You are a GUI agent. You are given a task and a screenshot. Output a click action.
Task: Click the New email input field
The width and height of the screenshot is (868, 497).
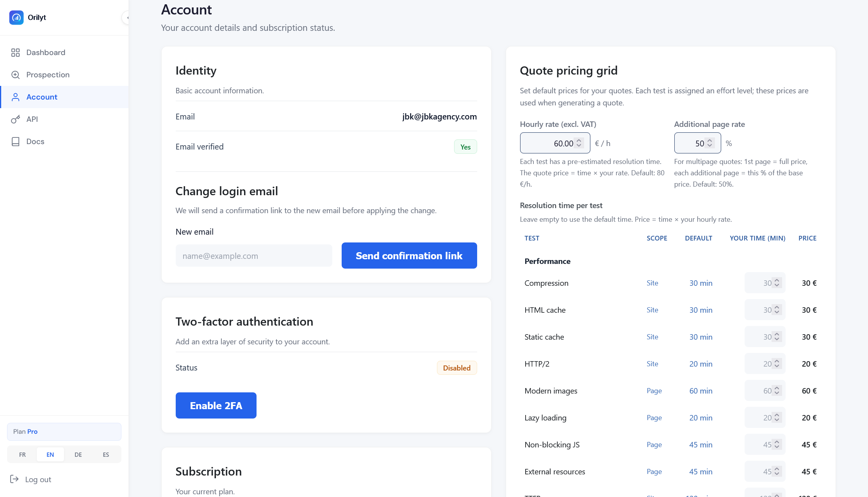(x=254, y=256)
